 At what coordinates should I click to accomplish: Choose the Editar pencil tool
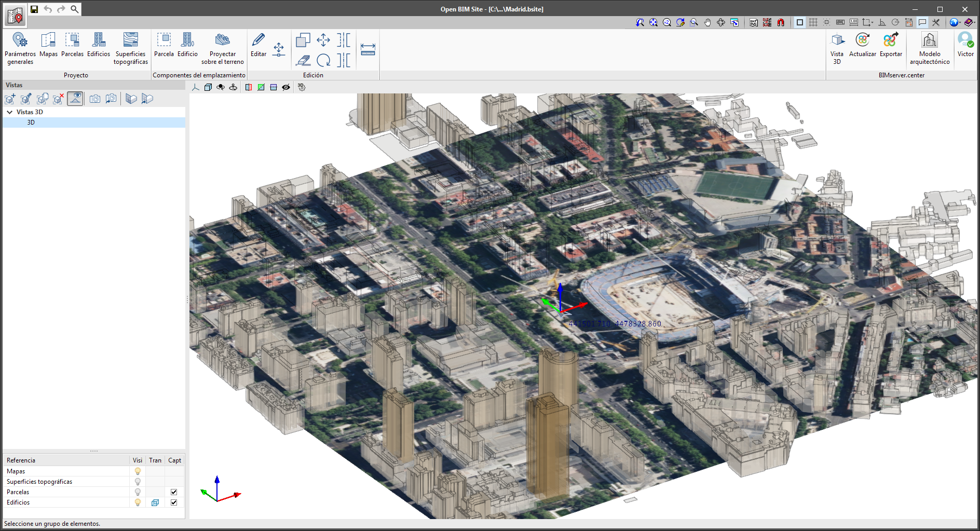pyautogui.click(x=258, y=45)
